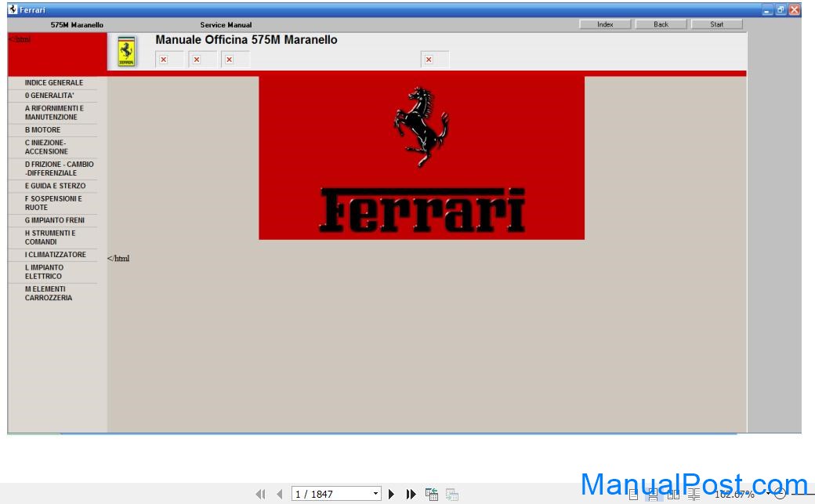Click go to next view icon

click(x=451, y=494)
